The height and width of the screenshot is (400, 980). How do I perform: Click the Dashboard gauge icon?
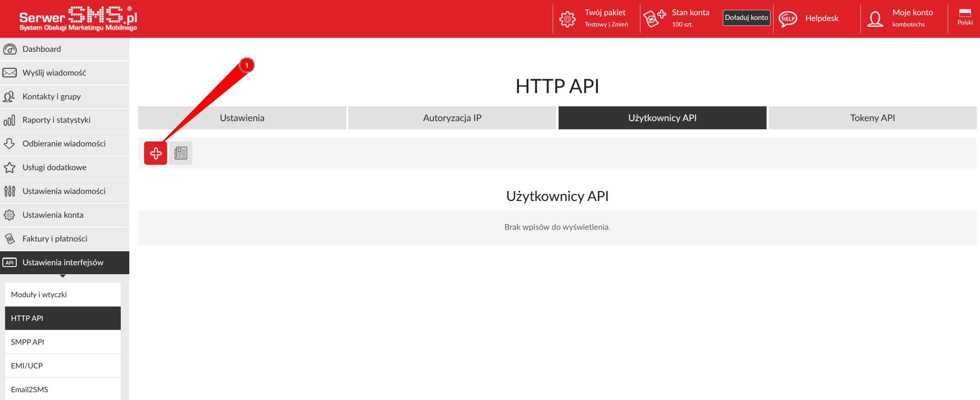click(x=10, y=49)
